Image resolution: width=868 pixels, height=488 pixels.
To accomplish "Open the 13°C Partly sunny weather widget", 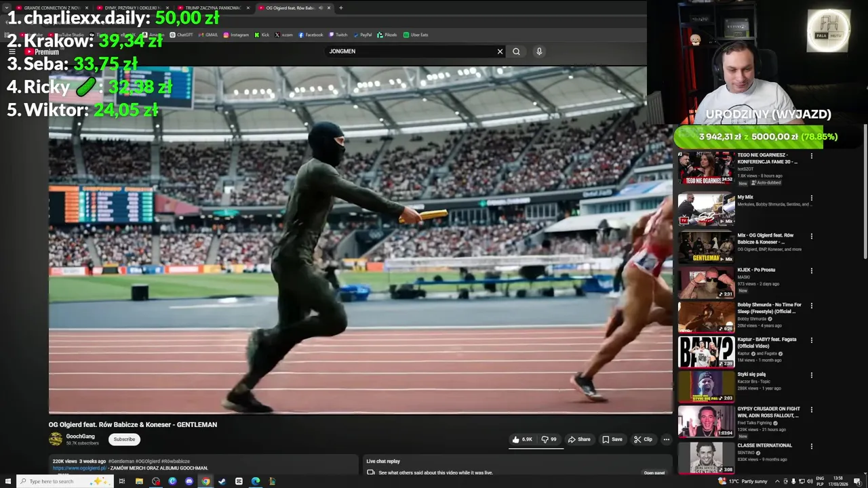I will 743,481.
